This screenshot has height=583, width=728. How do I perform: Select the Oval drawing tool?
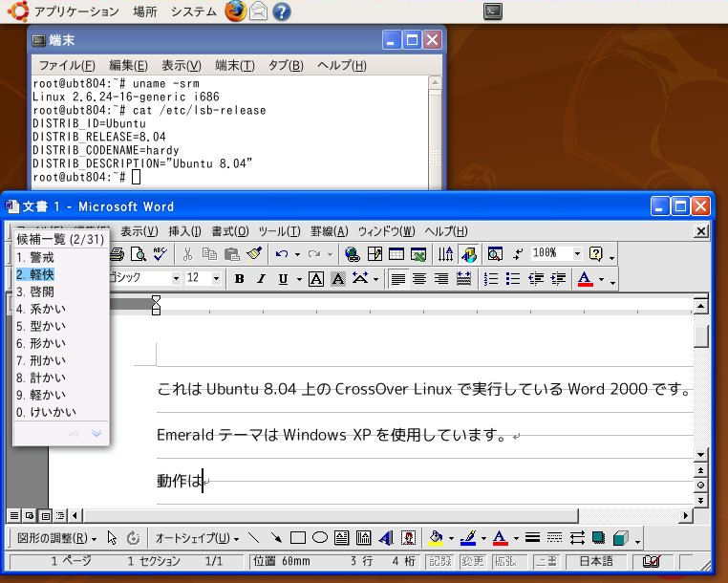click(x=320, y=538)
